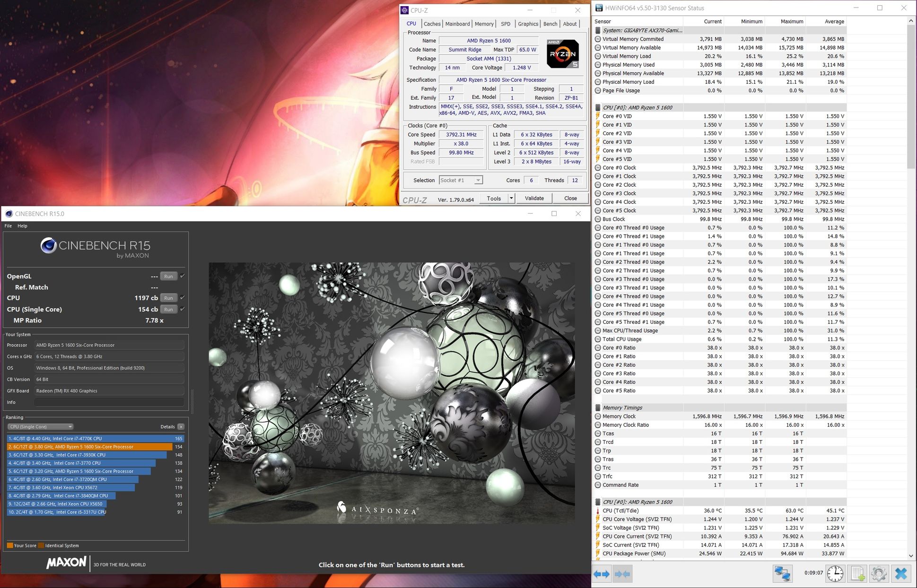Open Cinebench ranking CPU (Single Core) dropdown
The width and height of the screenshot is (917, 588).
pyautogui.click(x=40, y=426)
